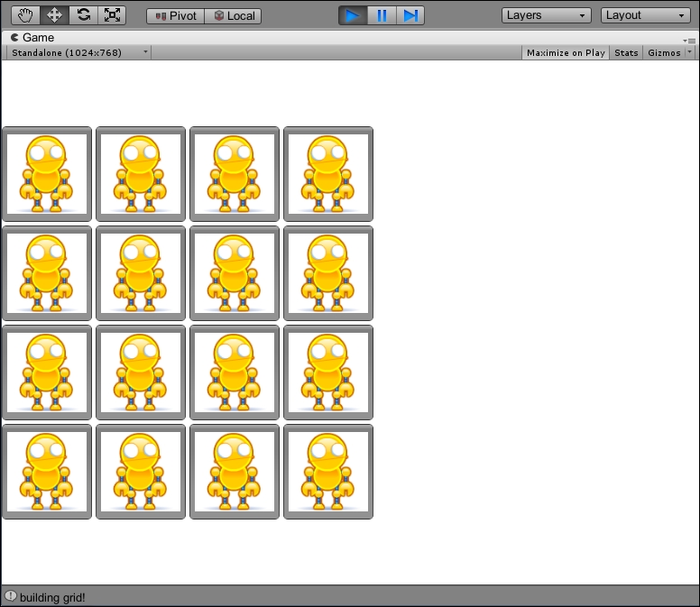Toggle Maximize on Play
The height and width of the screenshot is (607, 700).
[566, 52]
